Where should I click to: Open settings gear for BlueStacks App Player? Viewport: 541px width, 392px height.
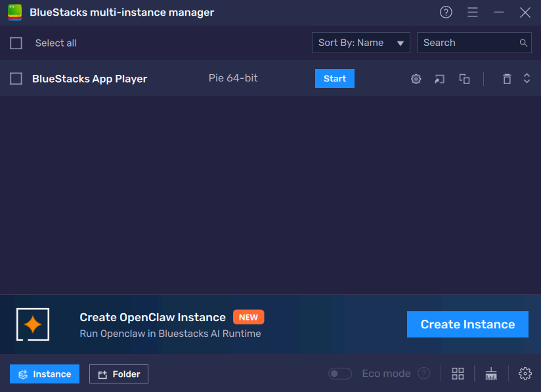pyautogui.click(x=416, y=79)
